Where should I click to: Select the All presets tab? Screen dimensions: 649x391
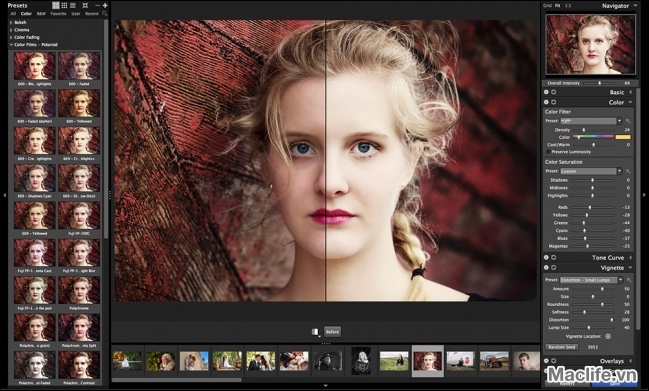(x=13, y=14)
